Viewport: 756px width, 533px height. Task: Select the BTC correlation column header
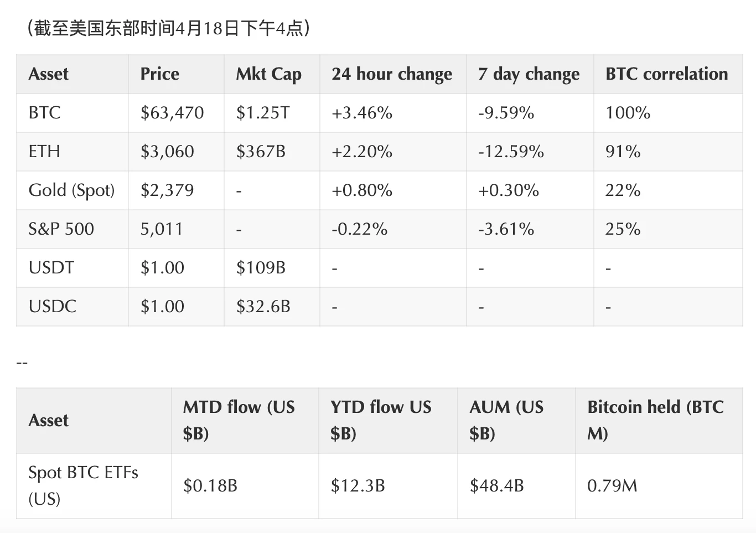click(x=666, y=74)
